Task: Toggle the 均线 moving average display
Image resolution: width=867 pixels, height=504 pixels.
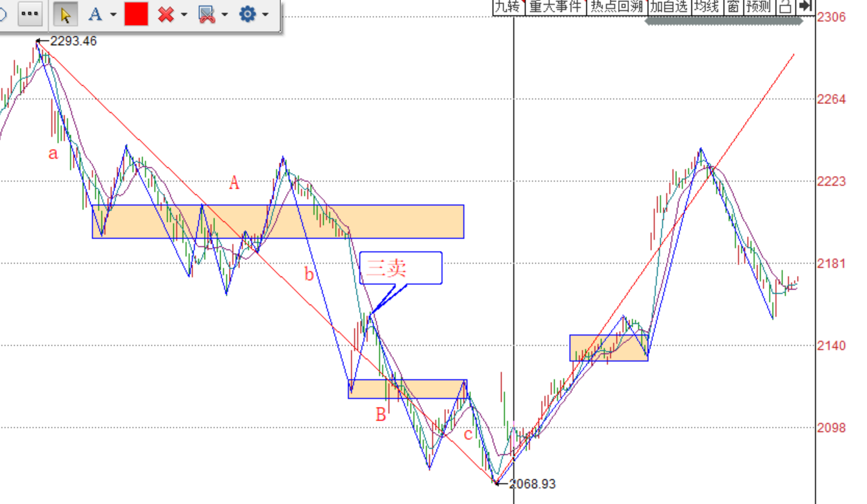Action: [707, 7]
